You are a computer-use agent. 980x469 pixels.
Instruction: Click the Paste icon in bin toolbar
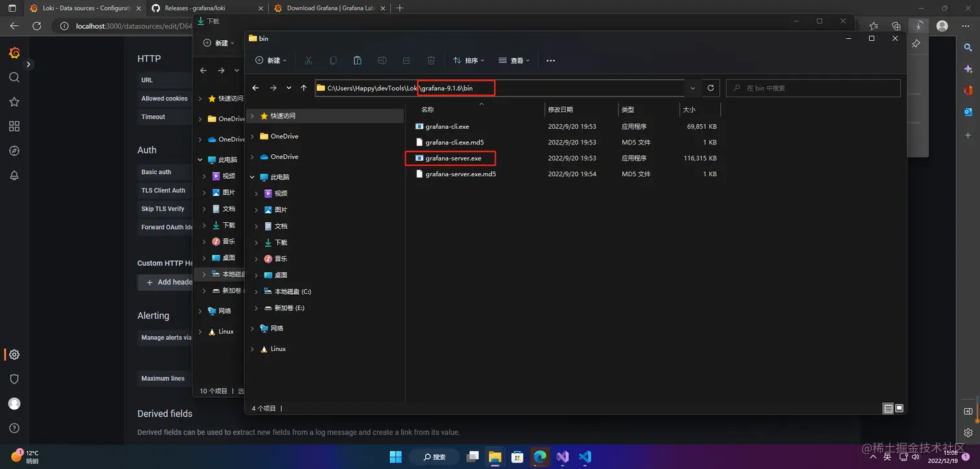(357, 60)
